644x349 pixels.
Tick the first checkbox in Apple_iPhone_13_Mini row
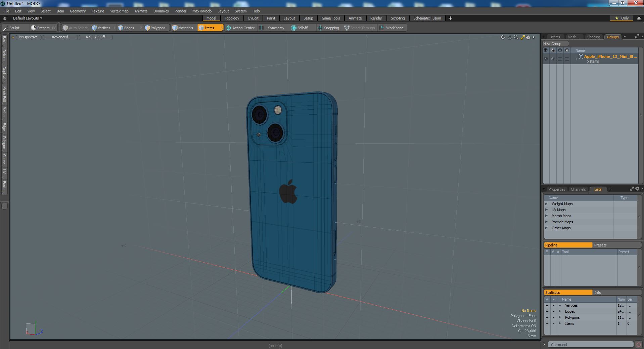[560, 59]
